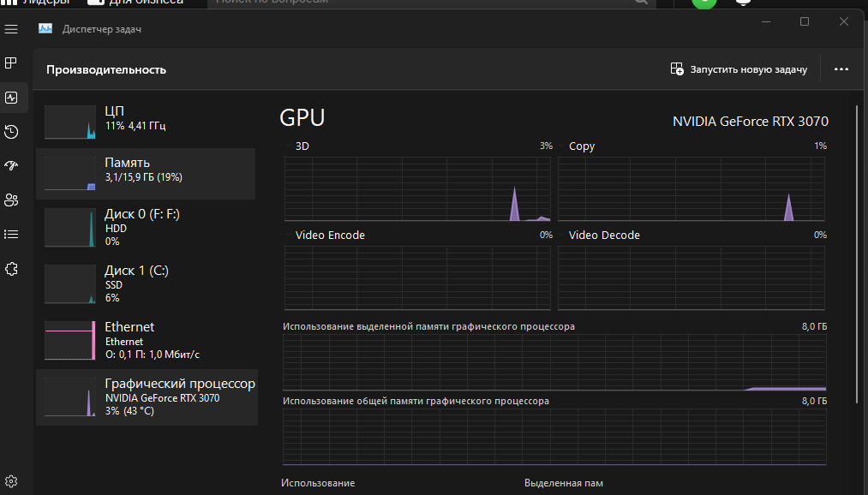Minimize the Task Manager window

click(x=766, y=21)
